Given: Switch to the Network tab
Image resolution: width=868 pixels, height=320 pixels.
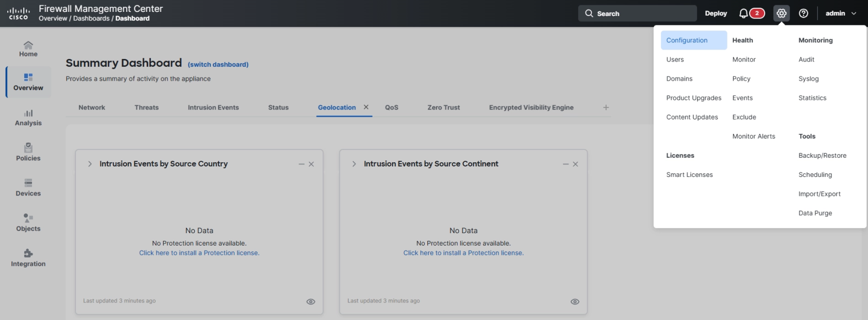Looking at the screenshot, I should pyautogui.click(x=91, y=108).
